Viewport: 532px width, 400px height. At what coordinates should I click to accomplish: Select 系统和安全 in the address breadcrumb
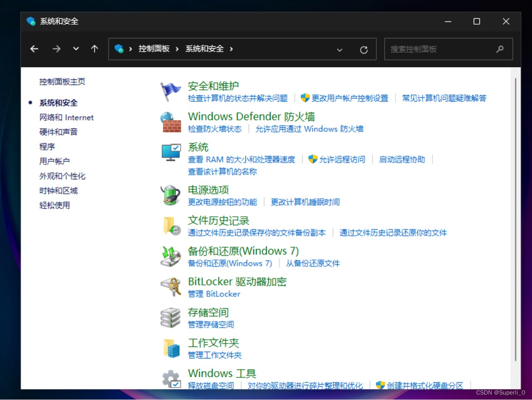[x=204, y=49]
